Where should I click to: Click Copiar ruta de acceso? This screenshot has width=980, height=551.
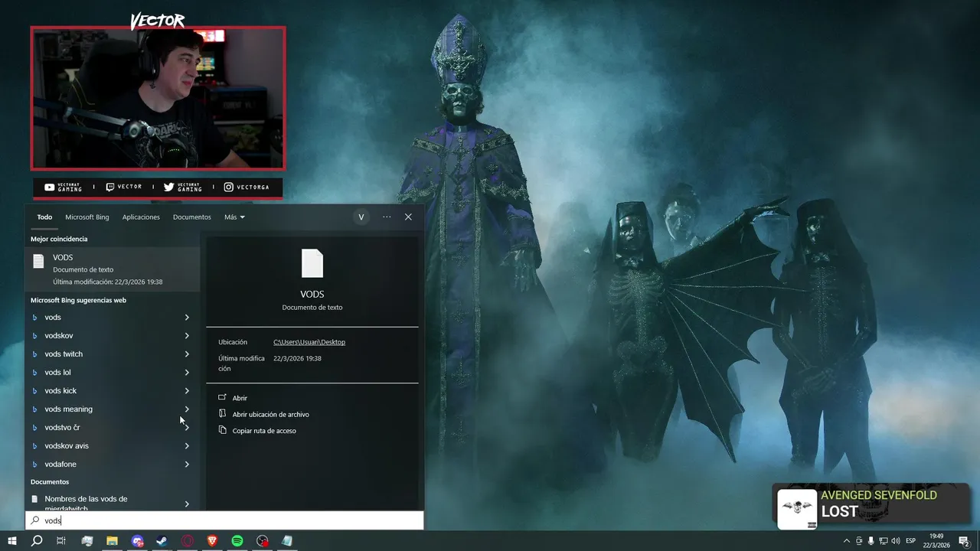coord(264,431)
